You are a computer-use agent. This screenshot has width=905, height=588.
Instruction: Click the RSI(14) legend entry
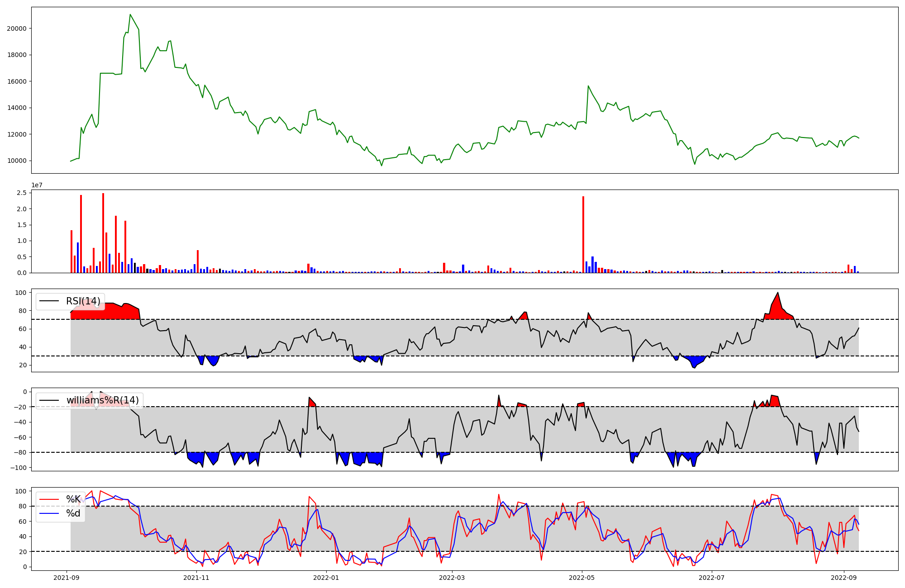(83, 301)
